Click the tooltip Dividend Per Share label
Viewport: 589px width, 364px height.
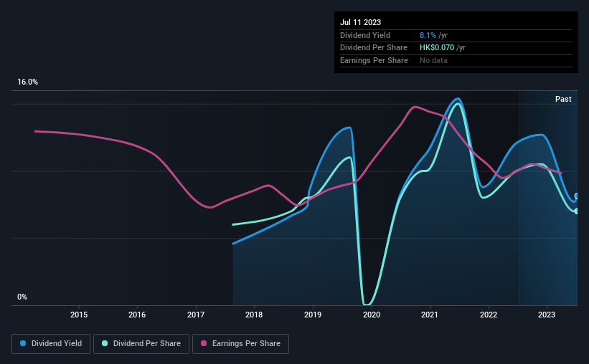(x=373, y=48)
